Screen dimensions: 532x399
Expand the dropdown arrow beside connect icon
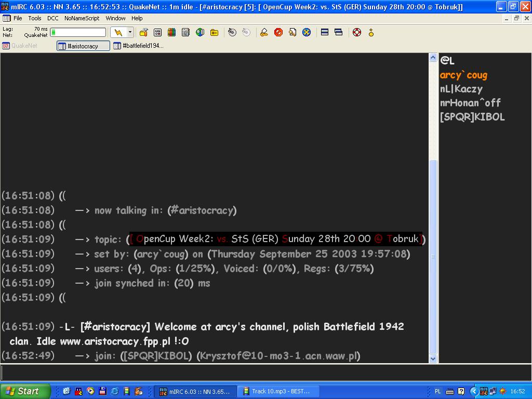pos(130,32)
